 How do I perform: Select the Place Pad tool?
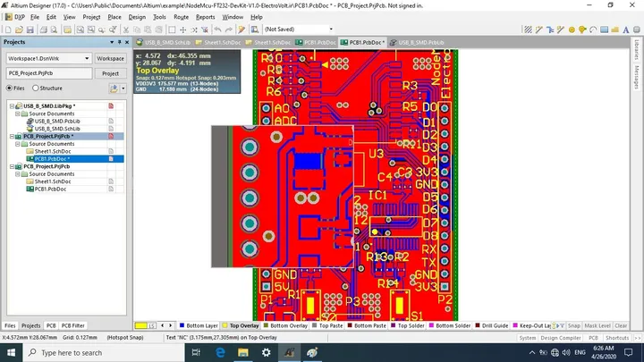[572, 29]
